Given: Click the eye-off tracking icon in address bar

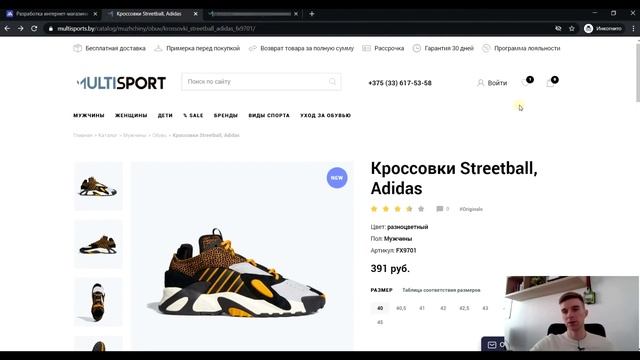Looking at the screenshot, I should pos(558,29).
